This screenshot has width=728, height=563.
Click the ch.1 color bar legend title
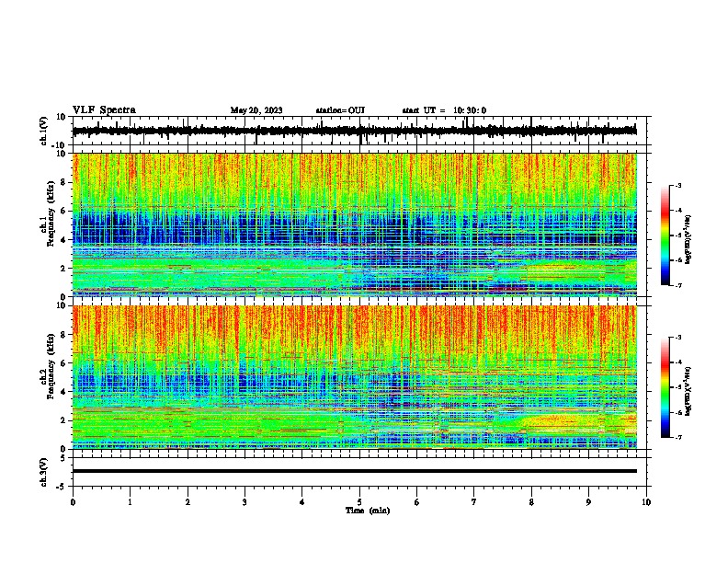click(688, 240)
